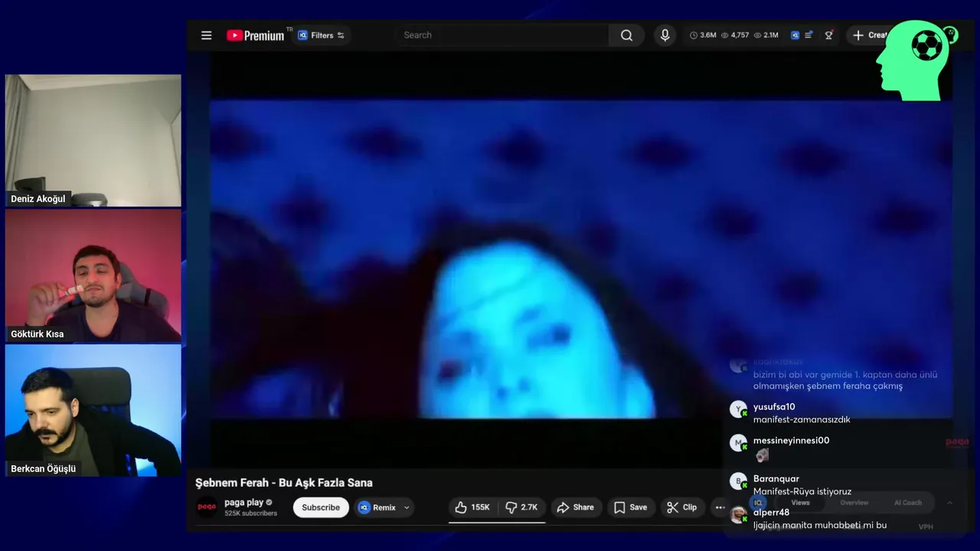This screenshot has height=551, width=980.
Task: Click the vidIQ Remix button
Action: point(377,507)
